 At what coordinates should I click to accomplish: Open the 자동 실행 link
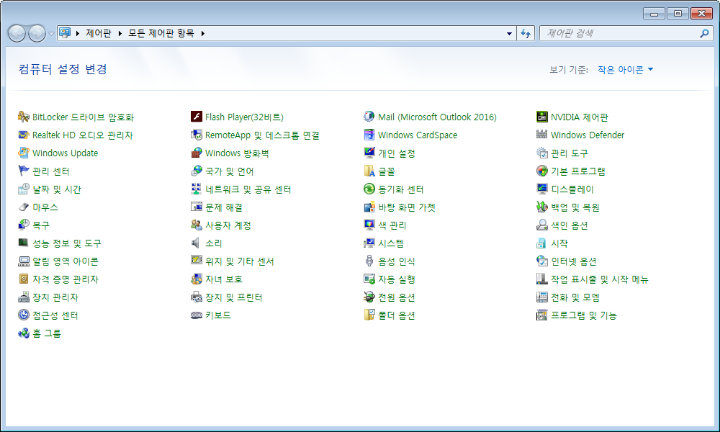click(x=396, y=279)
